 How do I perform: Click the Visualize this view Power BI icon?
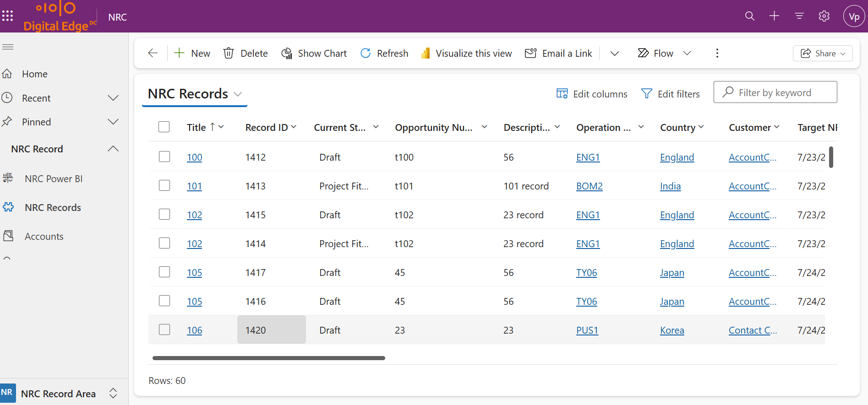click(426, 53)
